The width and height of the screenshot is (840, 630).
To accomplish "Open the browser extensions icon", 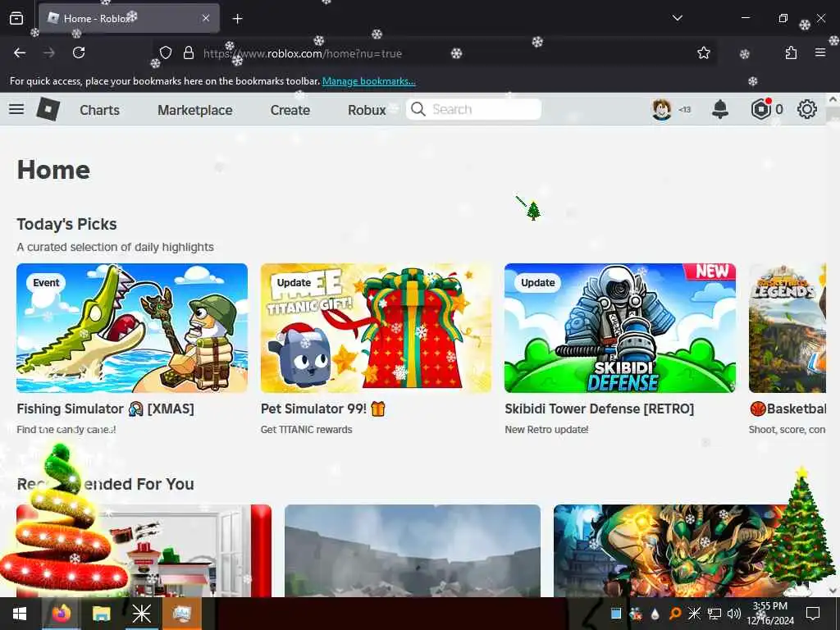I will (x=791, y=52).
